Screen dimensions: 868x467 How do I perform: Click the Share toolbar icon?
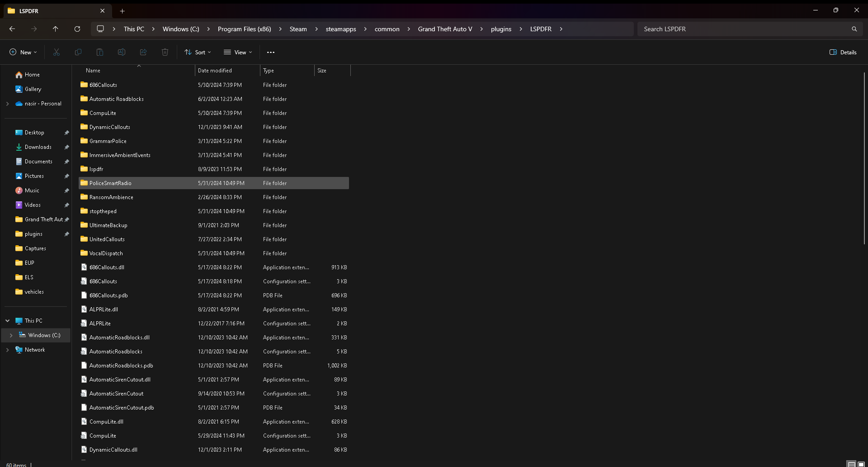pos(143,52)
